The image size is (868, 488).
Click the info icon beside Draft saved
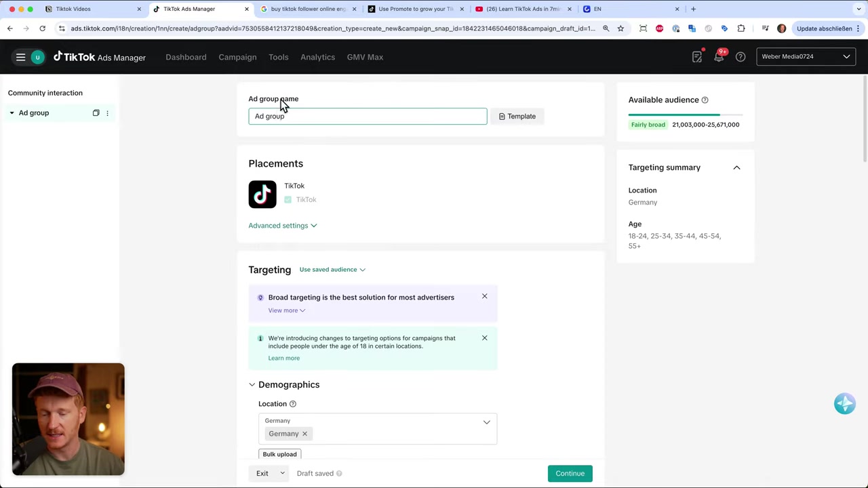click(339, 474)
